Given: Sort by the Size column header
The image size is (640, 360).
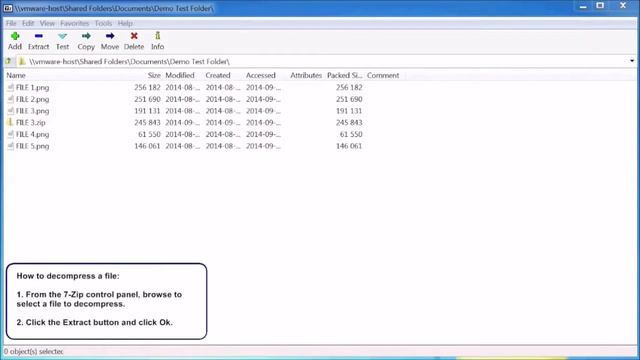Looking at the screenshot, I should pyautogui.click(x=154, y=75).
